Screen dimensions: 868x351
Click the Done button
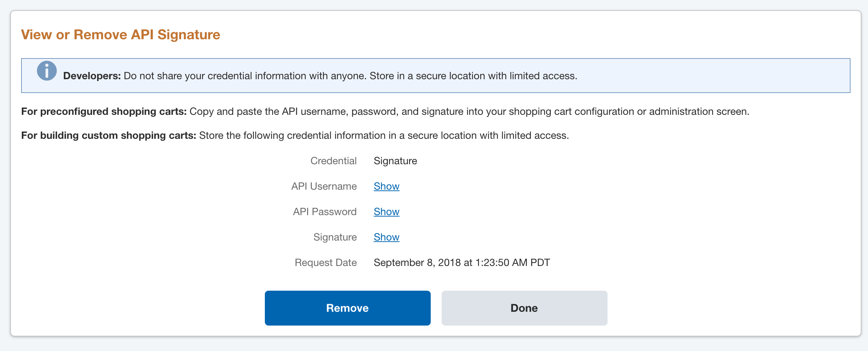(524, 308)
